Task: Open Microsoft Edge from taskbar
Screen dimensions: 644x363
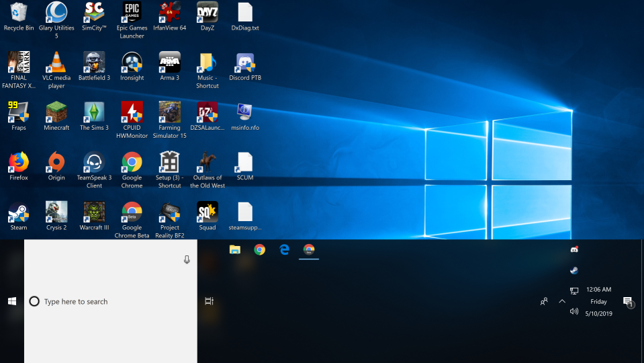Action: [x=284, y=249]
